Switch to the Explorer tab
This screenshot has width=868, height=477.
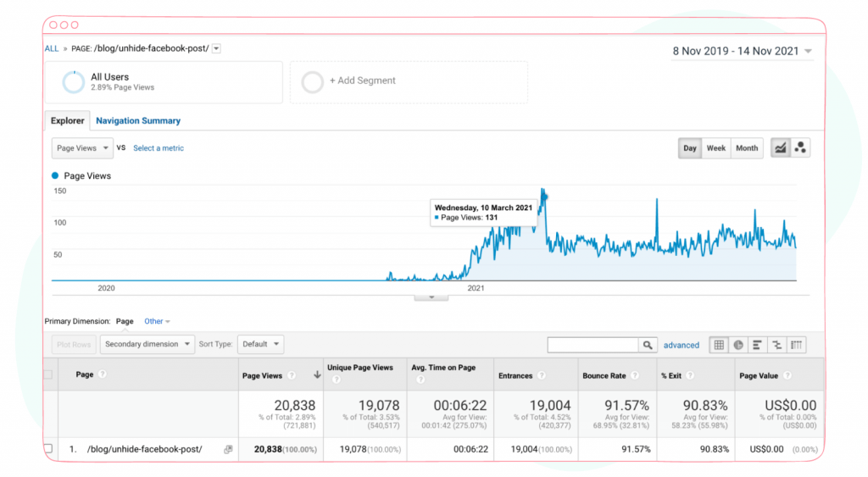(x=68, y=120)
